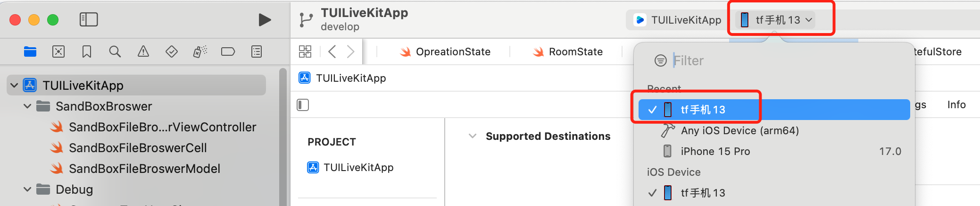The image size is (980, 206).
Task: Open the Test navigator diamond icon
Action: click(172, 51)
